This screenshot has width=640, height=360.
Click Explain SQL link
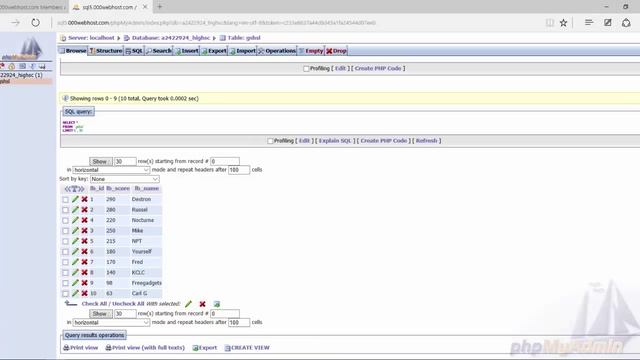click(335, 141)
